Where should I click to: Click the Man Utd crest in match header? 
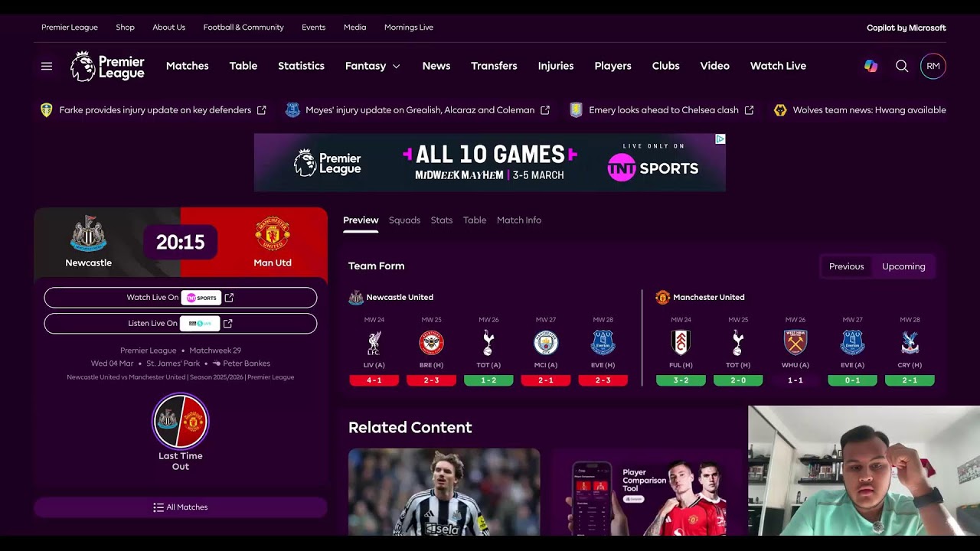(273, 234)
